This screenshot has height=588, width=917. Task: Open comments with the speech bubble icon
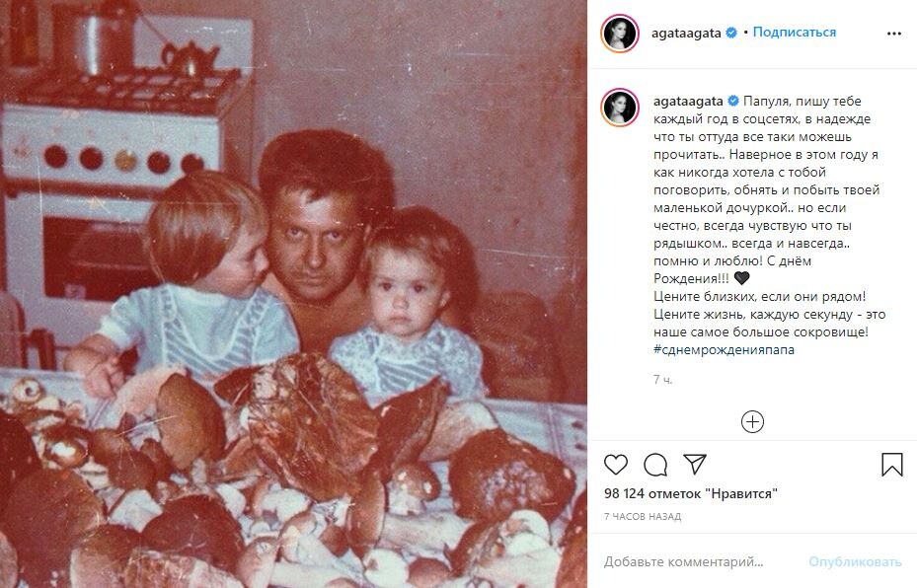coord(655,465)
